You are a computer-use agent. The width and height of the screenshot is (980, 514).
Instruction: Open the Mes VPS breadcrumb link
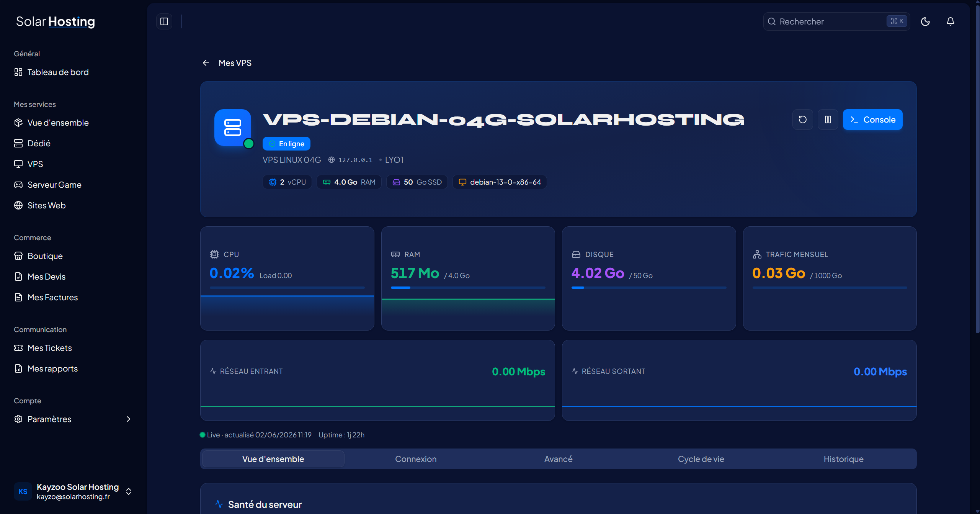[x=235, y=63]
